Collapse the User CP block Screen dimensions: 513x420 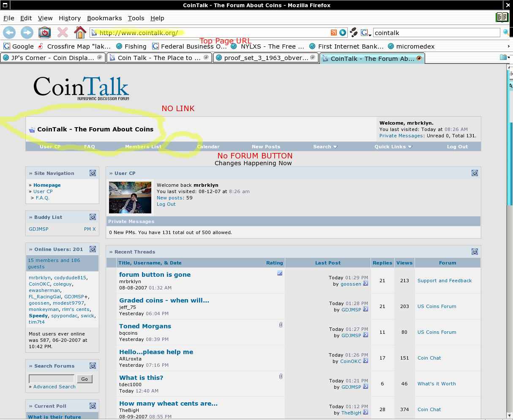point(475,173)
